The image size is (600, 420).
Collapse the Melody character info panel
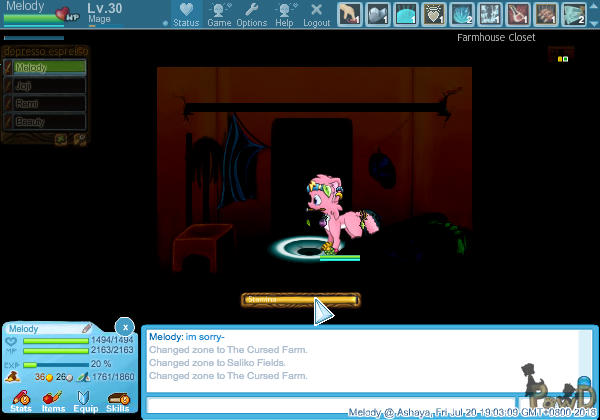(x=124, y=326)
